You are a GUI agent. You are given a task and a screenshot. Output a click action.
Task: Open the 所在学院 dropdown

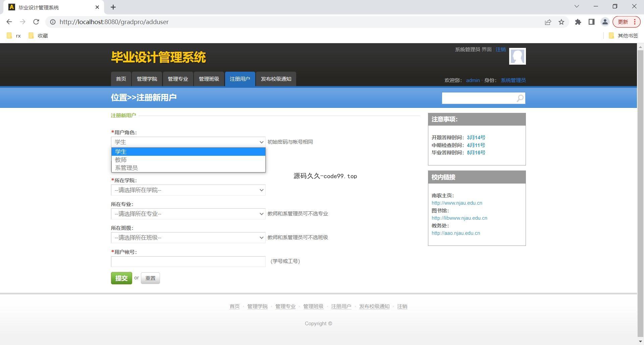188,190
